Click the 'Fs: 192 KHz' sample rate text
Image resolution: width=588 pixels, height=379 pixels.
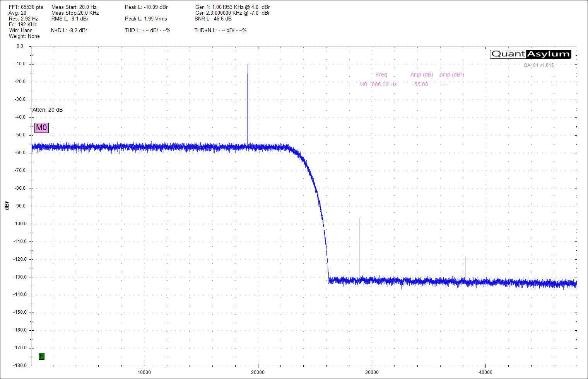(x=23, y=25)
